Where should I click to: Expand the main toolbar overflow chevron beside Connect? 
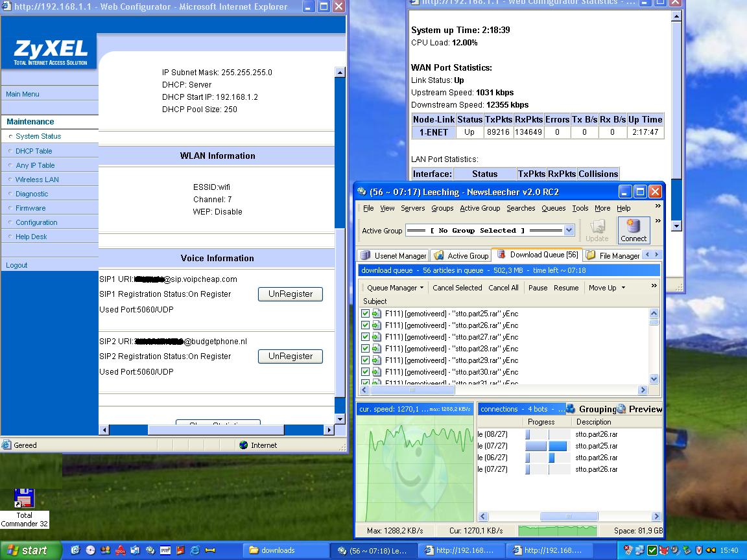coord(658,221)
